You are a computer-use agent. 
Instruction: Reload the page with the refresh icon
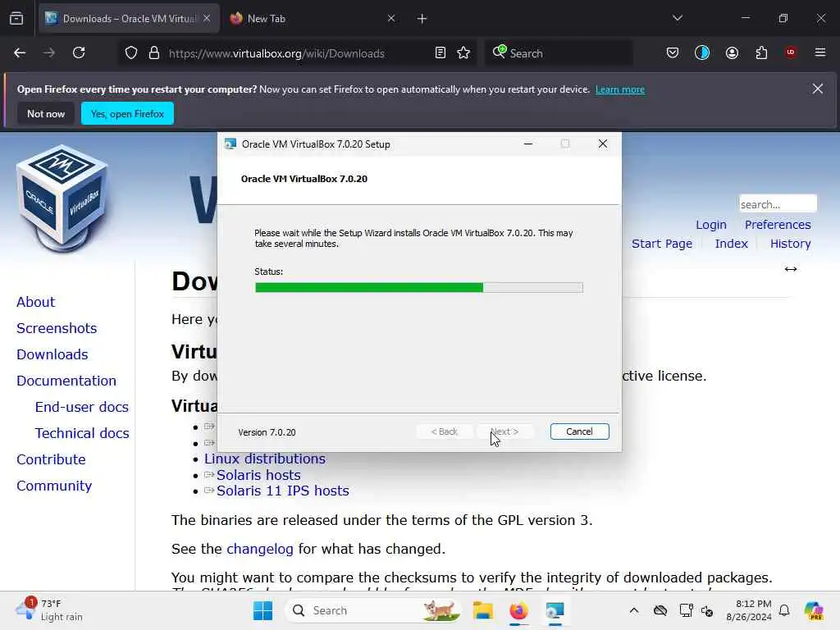[79, 52]
